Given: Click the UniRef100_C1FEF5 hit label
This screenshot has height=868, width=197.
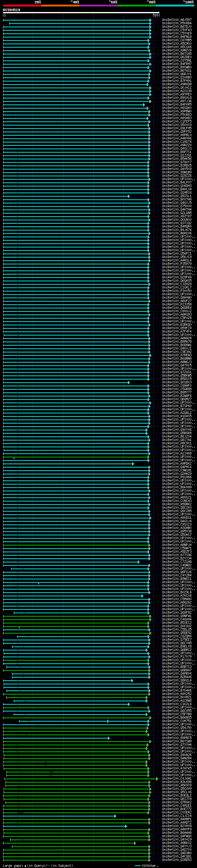Looking at the screenshot, I should (x=176, y=121).
